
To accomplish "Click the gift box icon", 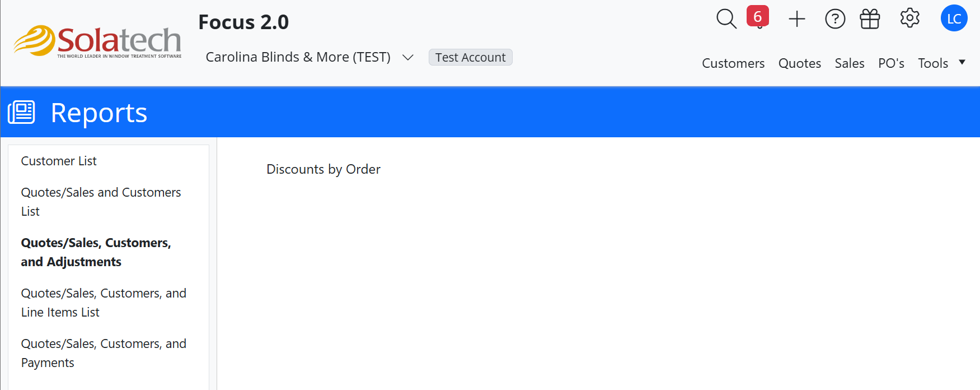I will 870,19.
